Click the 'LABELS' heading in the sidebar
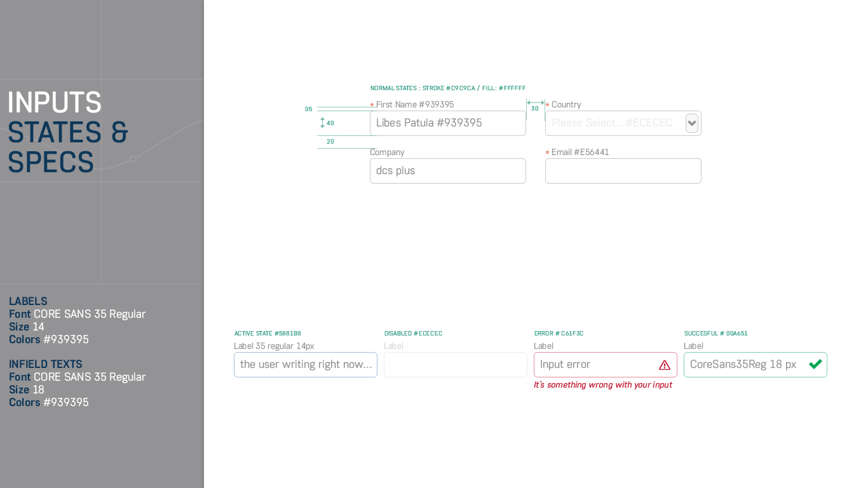Screen dimensions: 868x488 pyautogui.click(x=28, y=301)
